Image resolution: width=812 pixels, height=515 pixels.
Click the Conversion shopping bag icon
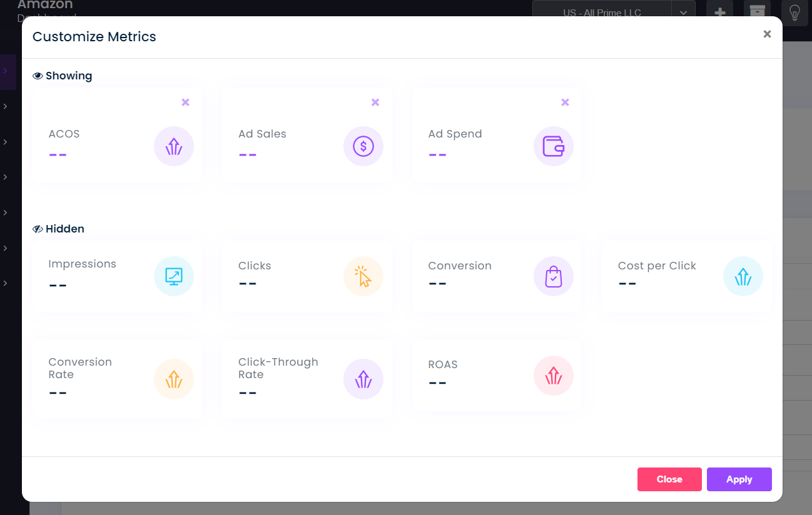(x=554, y=276)
